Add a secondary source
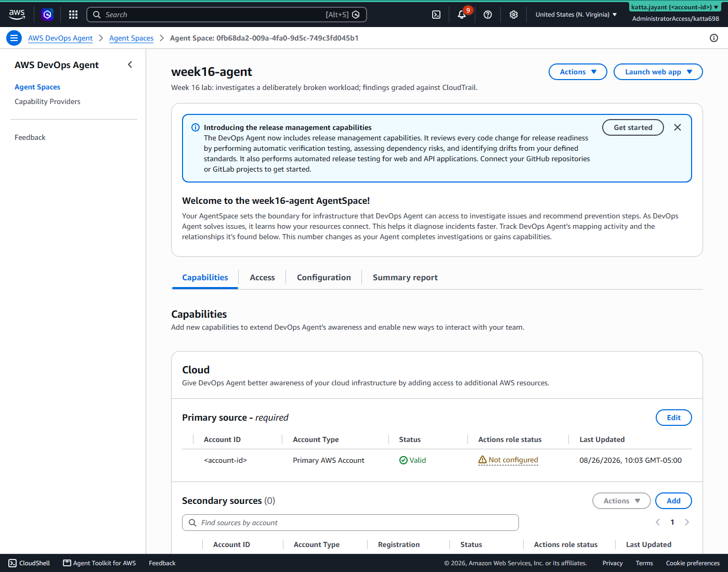 click(x=673, y=501)
